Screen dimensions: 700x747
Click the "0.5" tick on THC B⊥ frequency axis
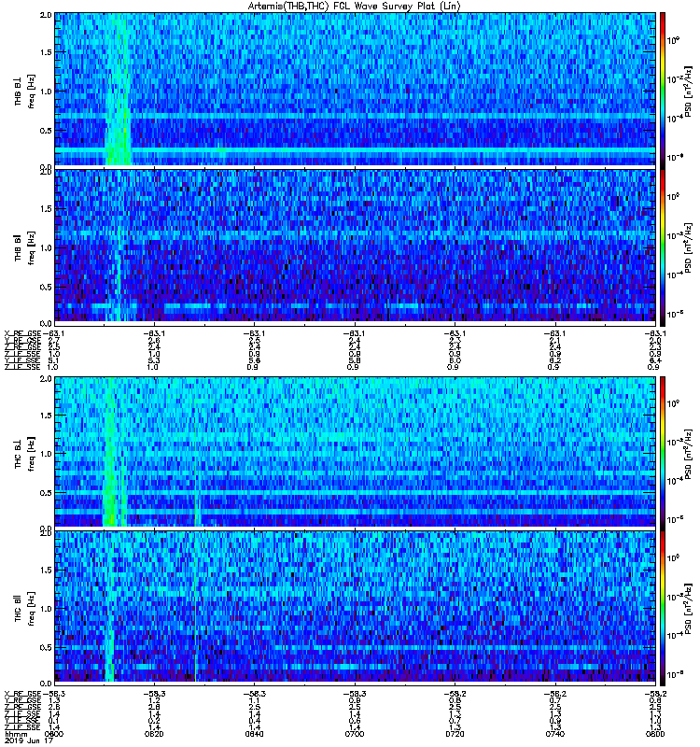coord(46,493)
